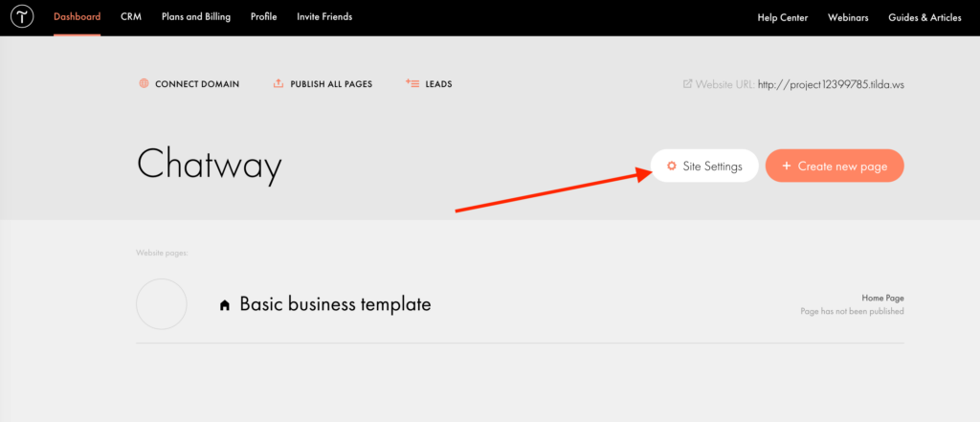Screen dimensions: 980x422
Task: Open the Basic business template page
Action: tap(335, 304)
